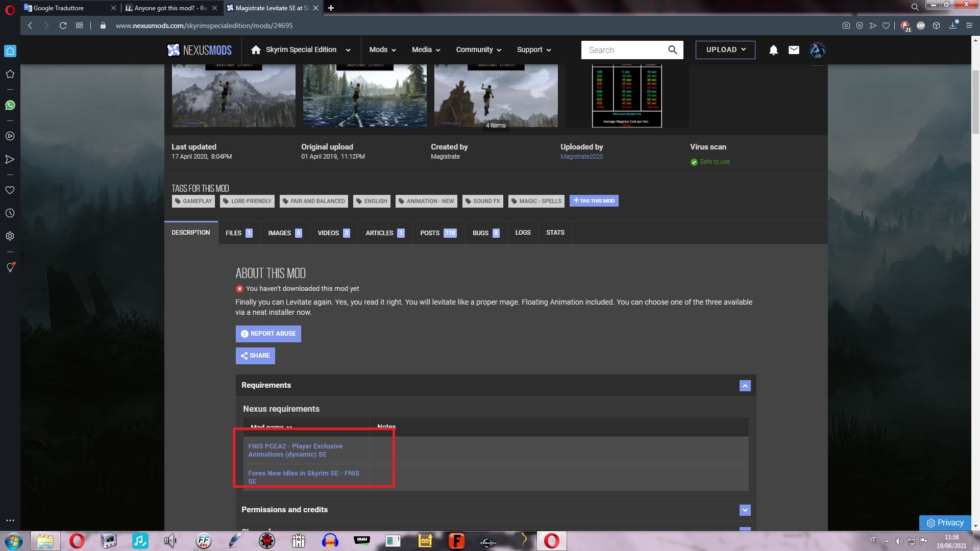980x551 pixels.
Task: Open Fores New Idles in Skyrim SE link
Action: [x=304, y=477]
